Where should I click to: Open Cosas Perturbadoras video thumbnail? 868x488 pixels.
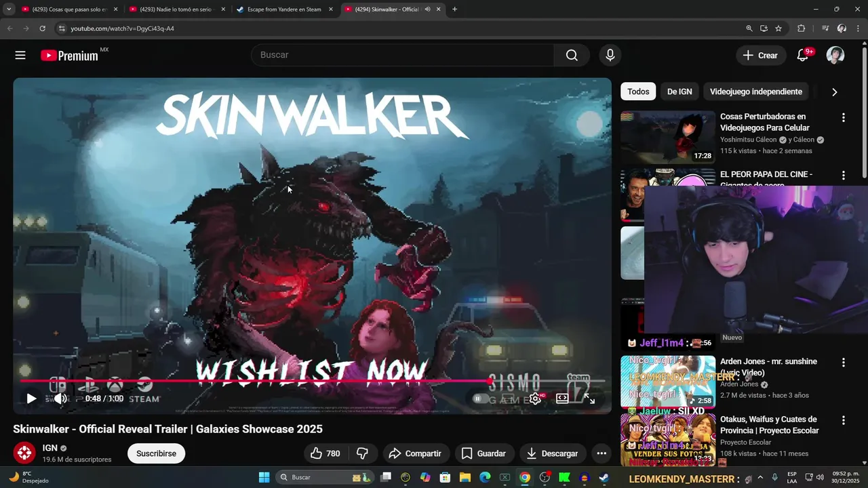coord(668,138)
